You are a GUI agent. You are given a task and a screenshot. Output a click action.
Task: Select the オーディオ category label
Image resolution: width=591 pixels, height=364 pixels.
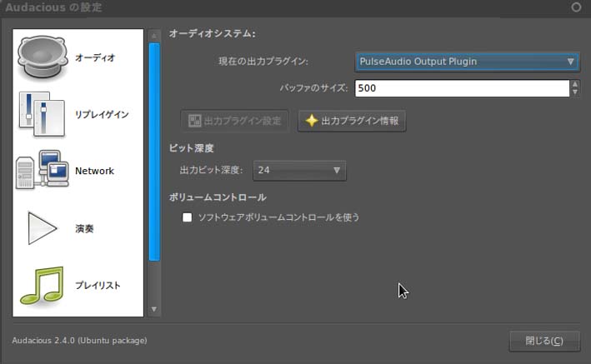point(94,57)
